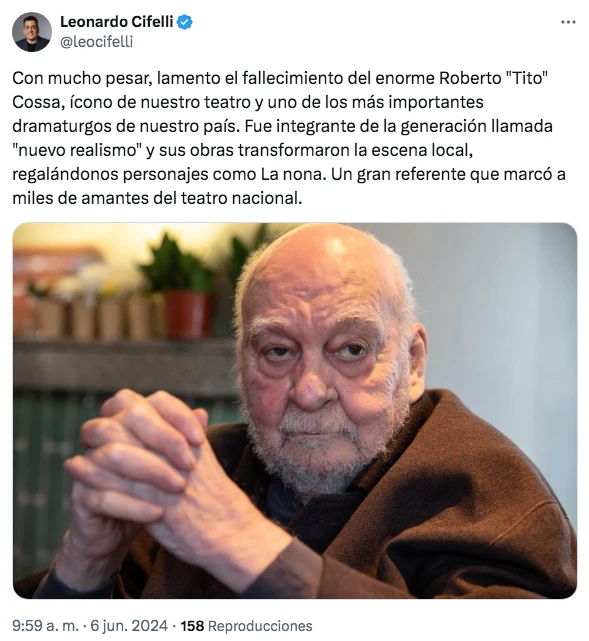Click the Reproducciones label
Screen dimensions: 589x641
(260, 626)
